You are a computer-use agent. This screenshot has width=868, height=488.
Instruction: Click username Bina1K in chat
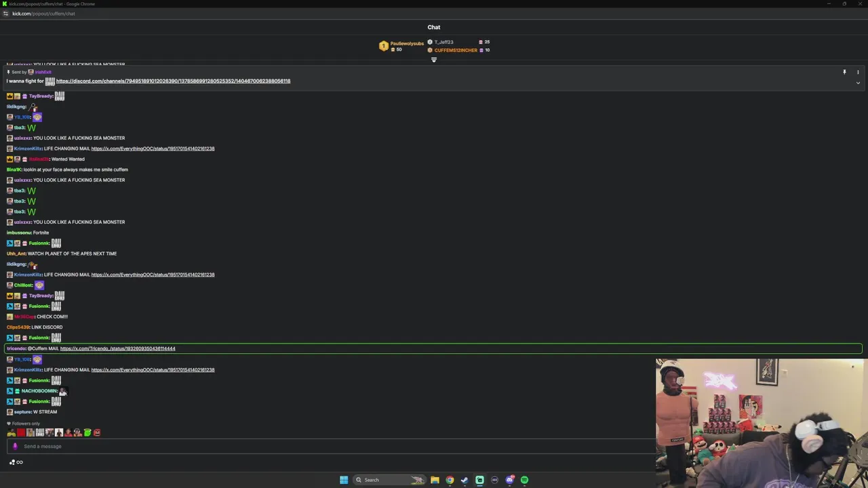point(14,169)
